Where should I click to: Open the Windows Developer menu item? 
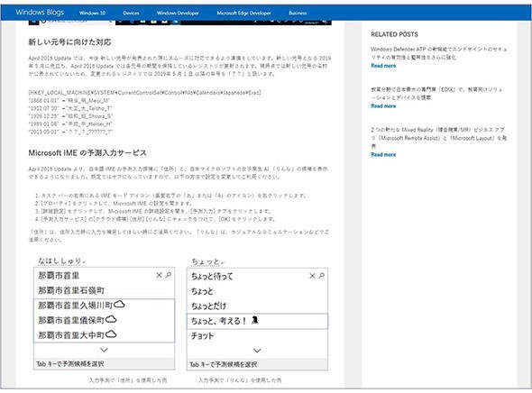point(178,14)
